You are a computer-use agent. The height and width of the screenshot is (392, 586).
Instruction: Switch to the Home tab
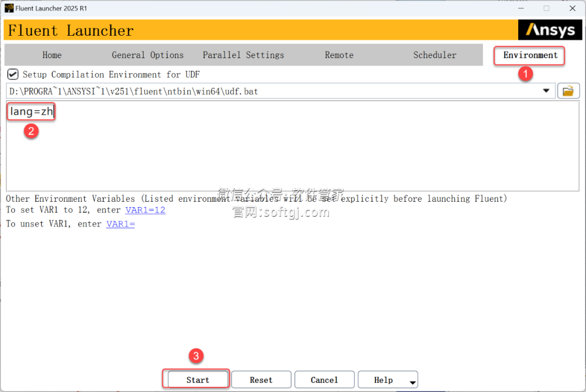pyautogui.click(x=52, y=55)
